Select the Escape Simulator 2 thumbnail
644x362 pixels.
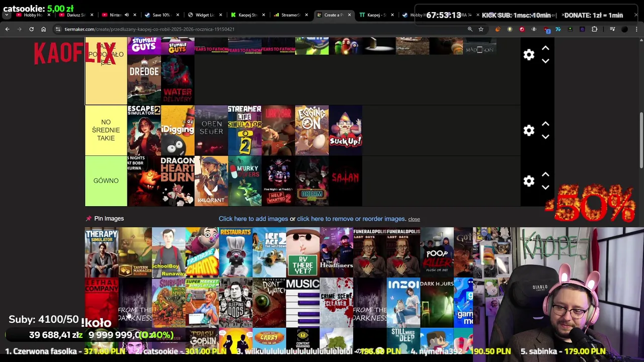click(144, 130)
